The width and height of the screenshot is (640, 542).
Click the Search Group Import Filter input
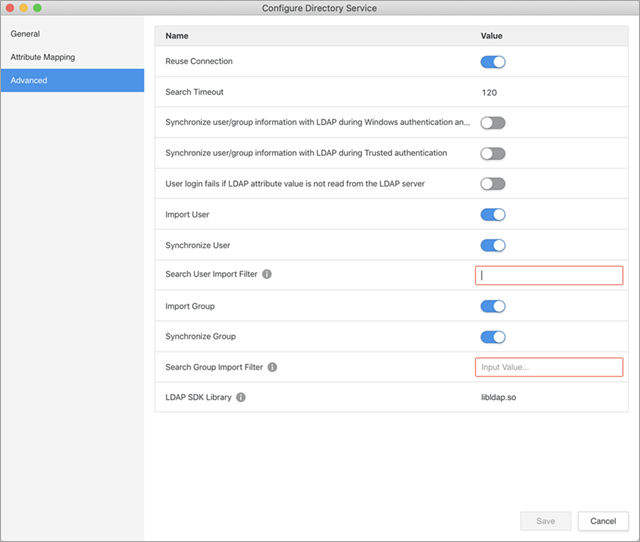[x=548, y=367]
